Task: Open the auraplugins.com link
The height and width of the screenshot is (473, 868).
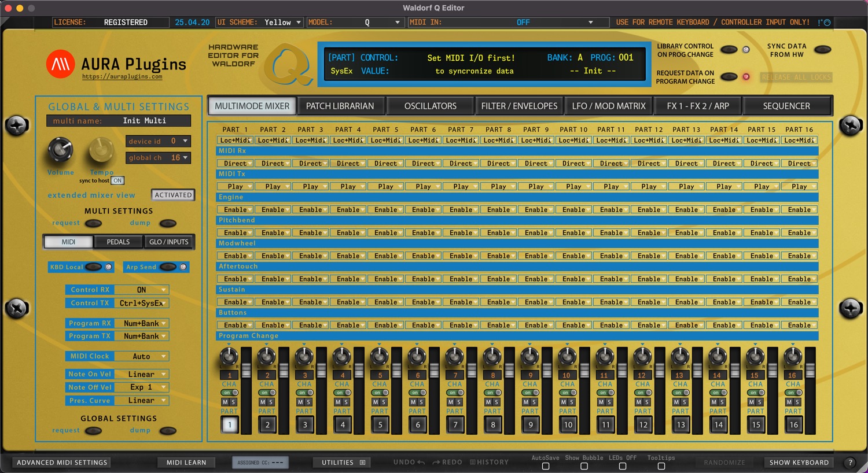Action: [122, 77]
